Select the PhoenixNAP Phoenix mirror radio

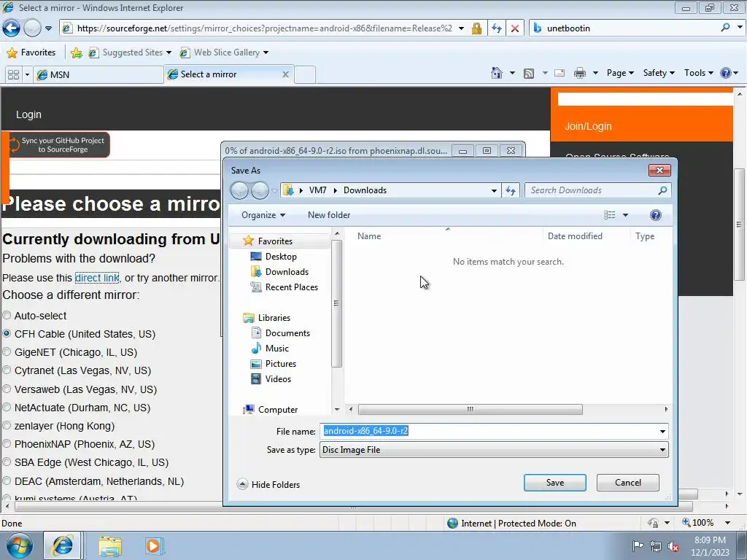coord(7,444)
